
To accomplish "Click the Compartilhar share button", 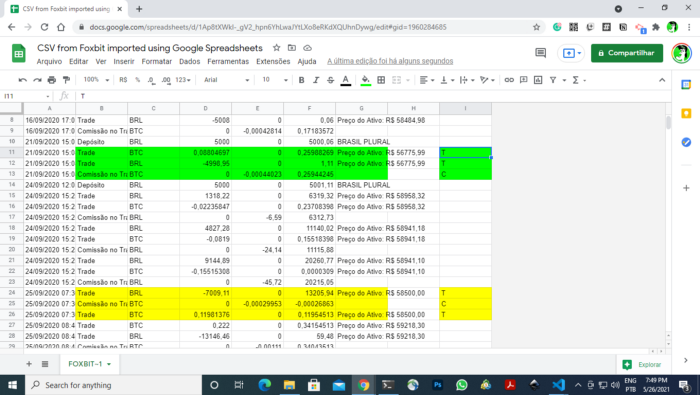I will (627, 53).
